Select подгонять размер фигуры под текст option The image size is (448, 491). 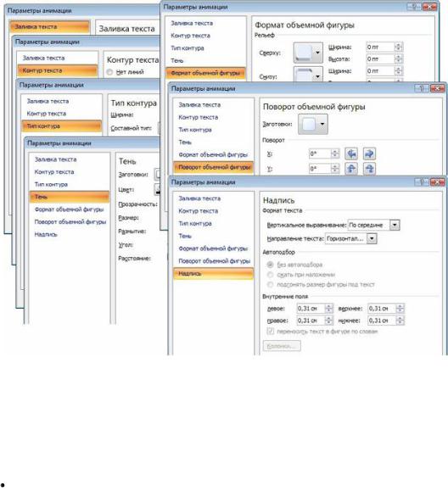tap(270, 285)
